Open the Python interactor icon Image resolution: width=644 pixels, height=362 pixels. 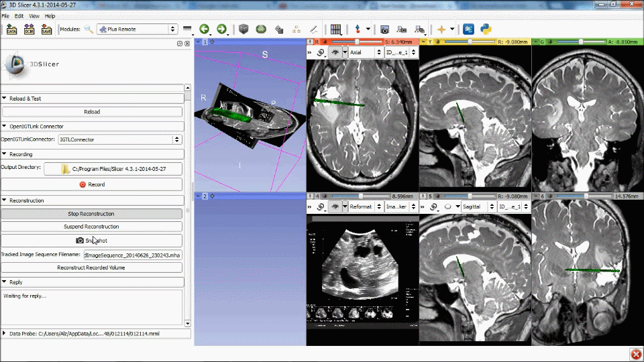[486, 29]
